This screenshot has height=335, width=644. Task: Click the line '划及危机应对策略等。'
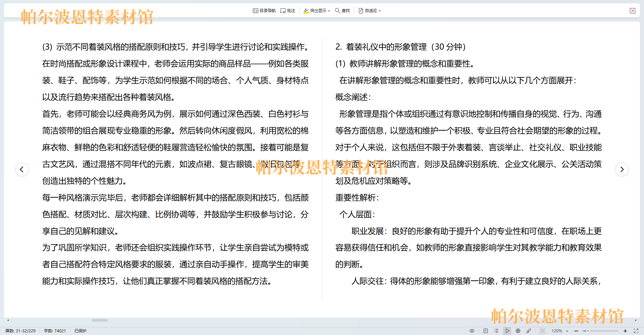374,181
